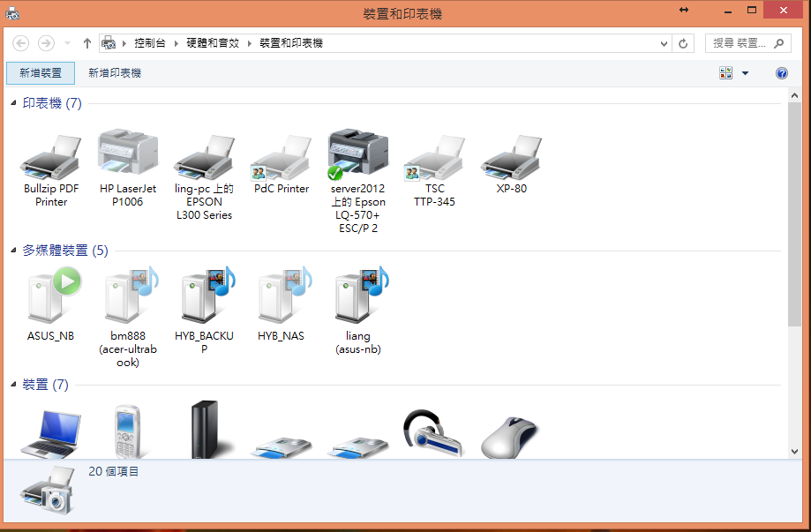Expand the arrow before 控制台 breadcrumb
The width and height of the screenshot is (811, 532).
click(124, 43)
